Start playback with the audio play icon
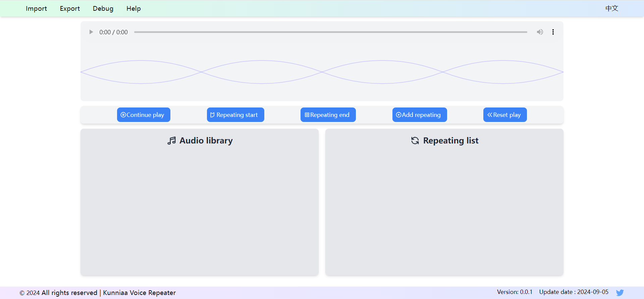Viewport: 644px width, 299px height. [91, 32]
